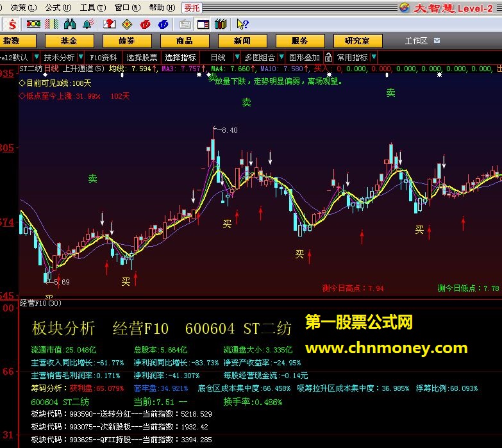The width and height of the screenshot is (502, 448).
Task: Click the yellow 研究室 button
Action: 357,41
